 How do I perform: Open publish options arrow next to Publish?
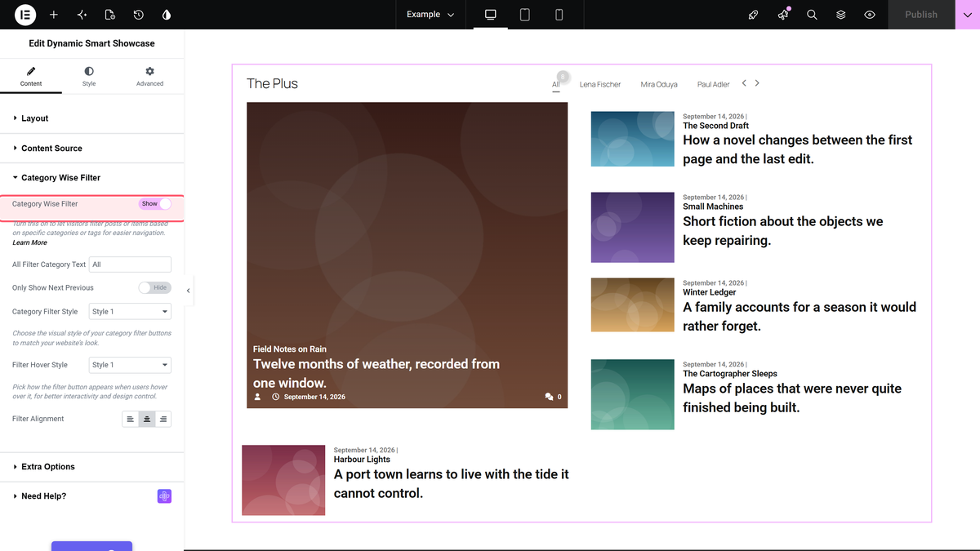(967, 15)
